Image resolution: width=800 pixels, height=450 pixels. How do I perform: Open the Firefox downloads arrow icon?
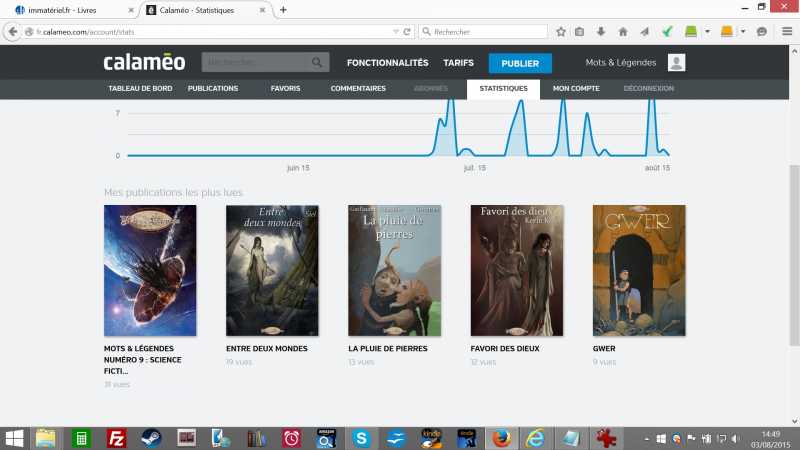click(x=601, y=31)
